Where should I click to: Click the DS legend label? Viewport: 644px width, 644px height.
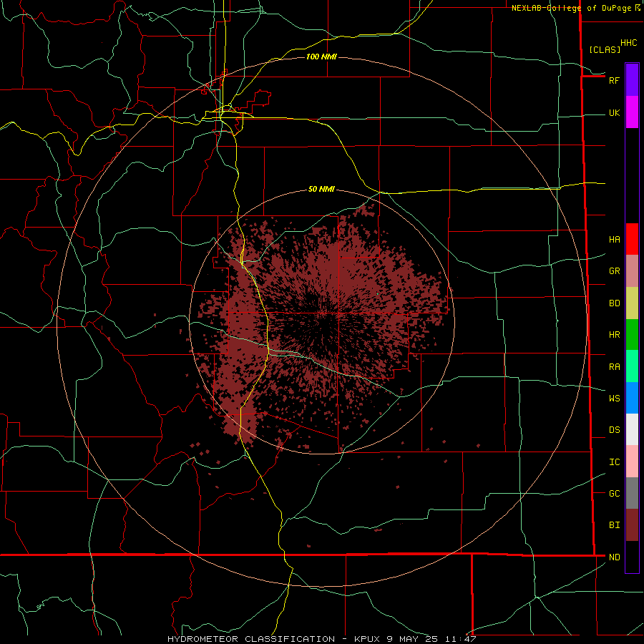click(614, 430)
